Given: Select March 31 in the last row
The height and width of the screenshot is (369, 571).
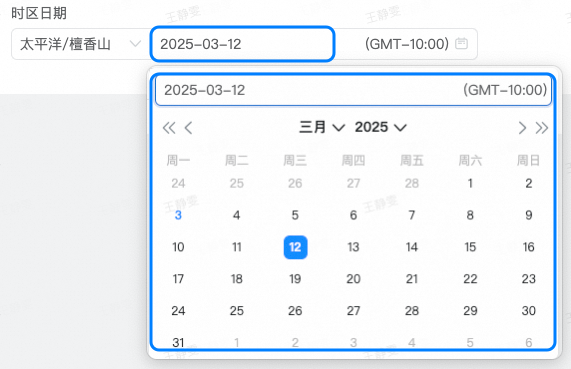Looking at the screenshot, I should click(x=178, y=342).
